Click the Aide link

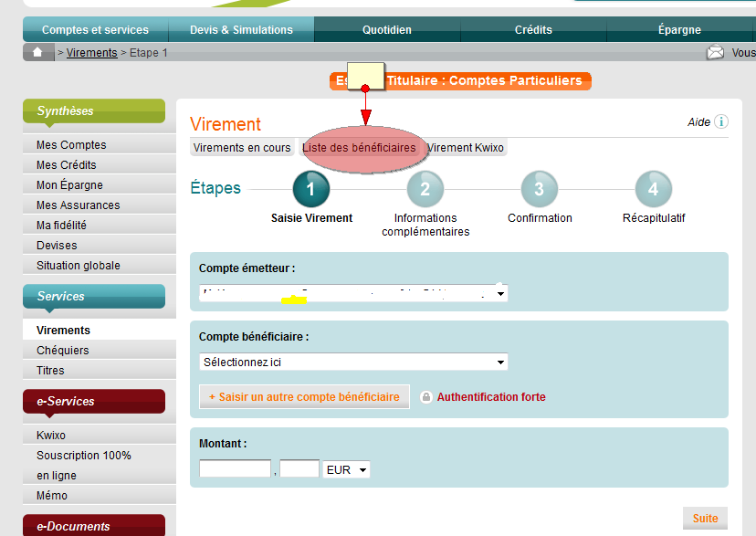pyautogui.click(x=698, y=122)
